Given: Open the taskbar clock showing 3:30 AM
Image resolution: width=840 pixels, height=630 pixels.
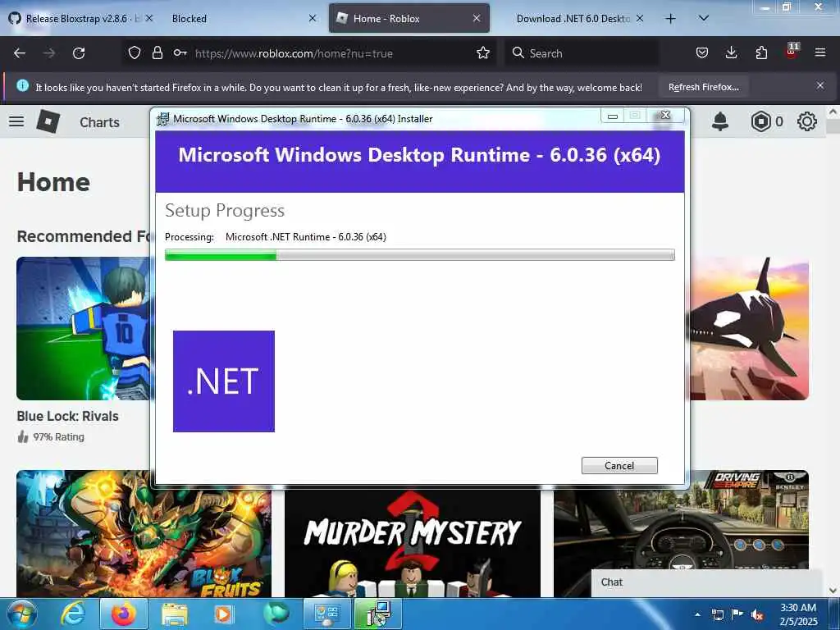Looking at the screenshot, I should pyautogui.click(x=798, y=614).
